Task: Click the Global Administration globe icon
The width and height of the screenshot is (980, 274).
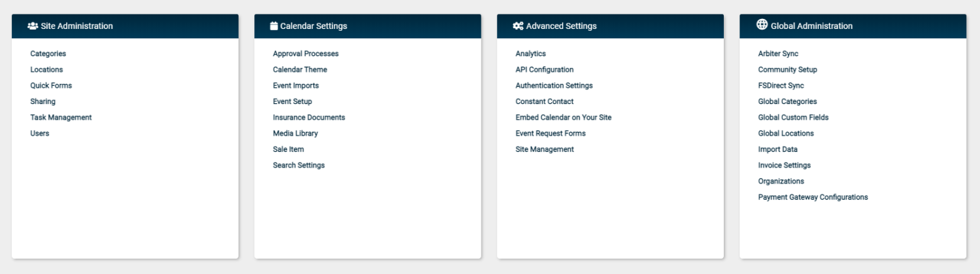Action: (762, 25)
